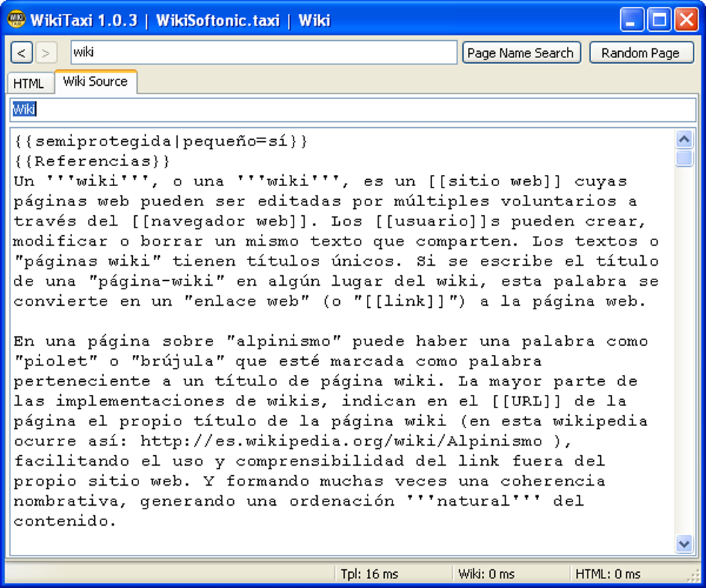The image size is (706, 588).
Task: Click the 'http://es.wikipedia.org/wiki/Alpinismo' URL text
Action: [341, 441]
